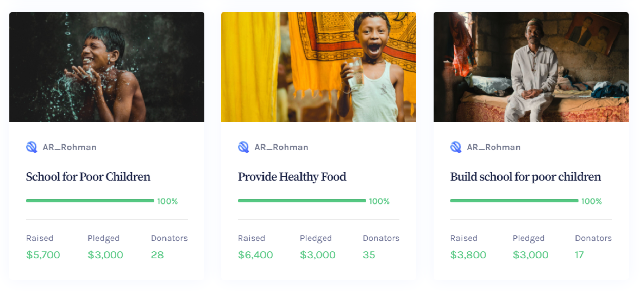Click the AR_Rohman logo icon on the Healthy Food card

point(243,147)
